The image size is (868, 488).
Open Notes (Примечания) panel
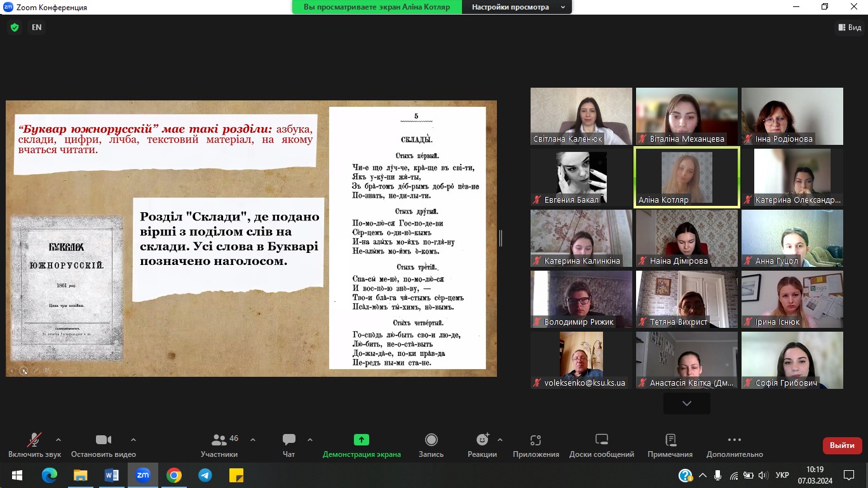point(670,445)
